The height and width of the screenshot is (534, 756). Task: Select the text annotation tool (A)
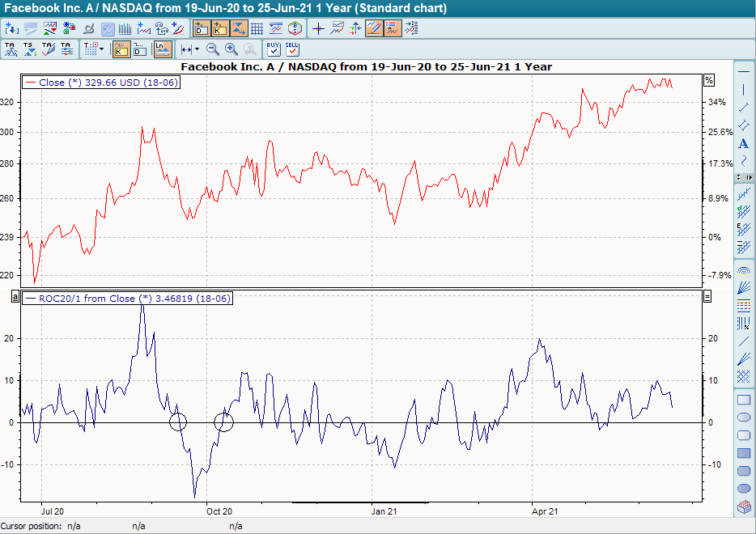[744, 144]
